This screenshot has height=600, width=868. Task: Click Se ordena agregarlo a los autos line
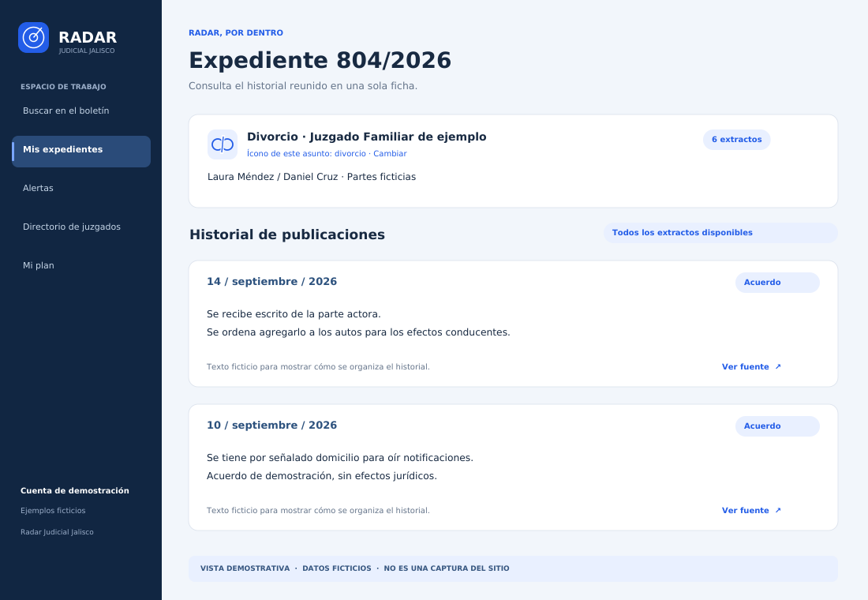click(x=358, y=332)
